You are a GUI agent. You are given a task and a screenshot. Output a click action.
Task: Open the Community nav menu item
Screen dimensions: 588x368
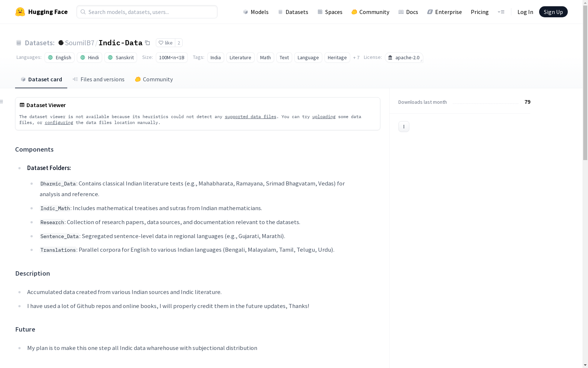[x=370, y=12]
